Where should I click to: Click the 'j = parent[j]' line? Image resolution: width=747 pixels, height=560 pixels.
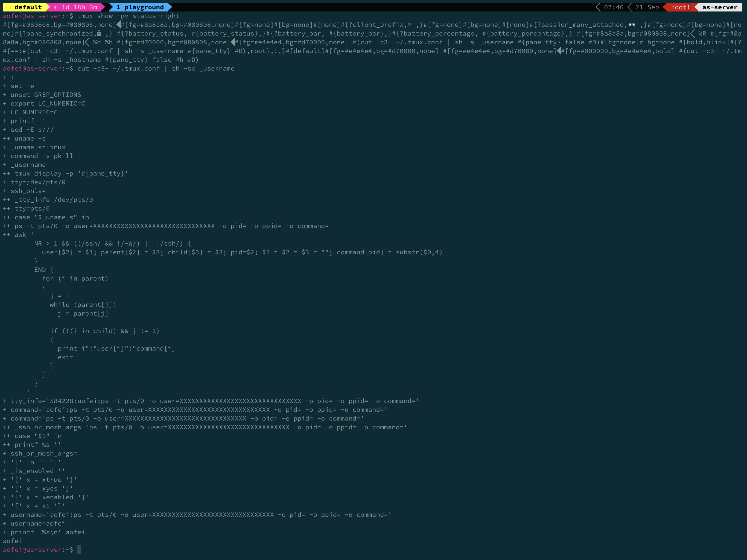(x=83, y=314)
